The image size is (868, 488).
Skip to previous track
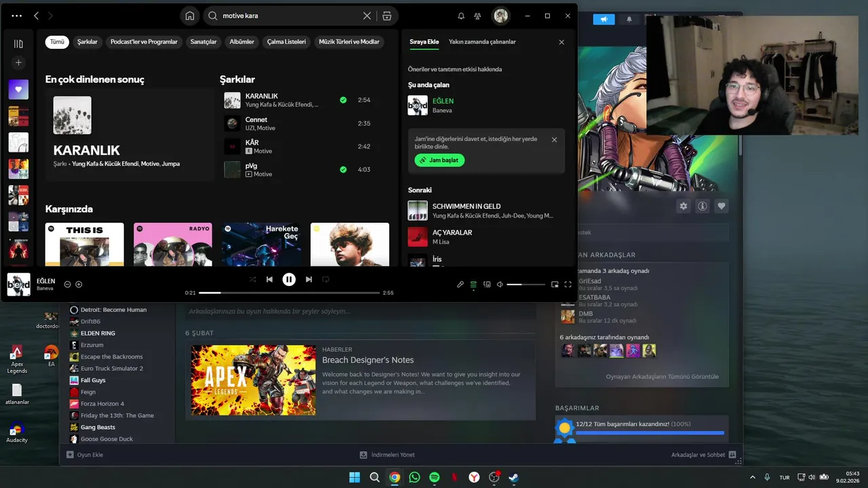269,279
